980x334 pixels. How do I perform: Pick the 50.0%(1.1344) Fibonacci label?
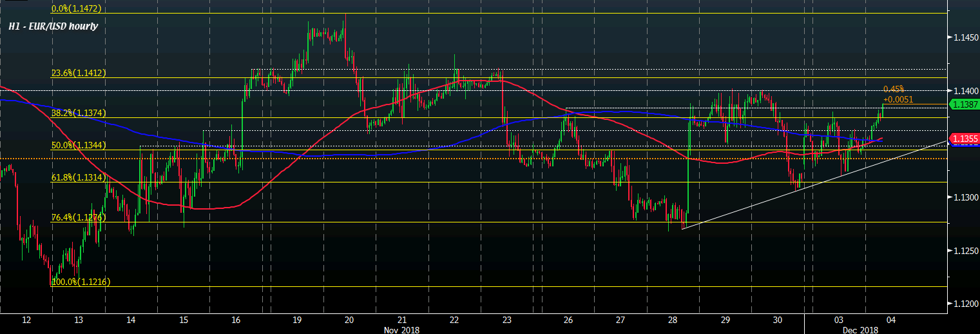click(x=78, y=145)
